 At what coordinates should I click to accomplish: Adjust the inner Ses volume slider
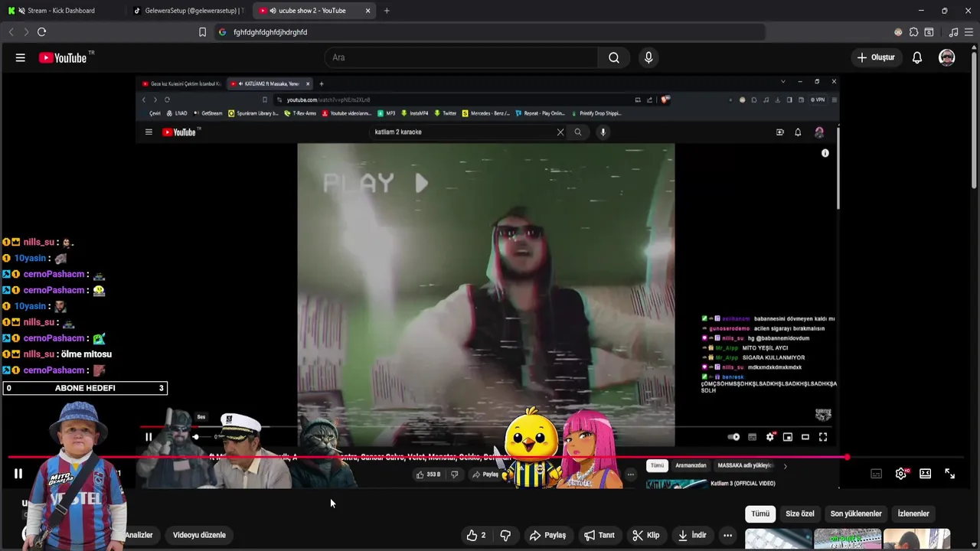(x=201, y=437)
